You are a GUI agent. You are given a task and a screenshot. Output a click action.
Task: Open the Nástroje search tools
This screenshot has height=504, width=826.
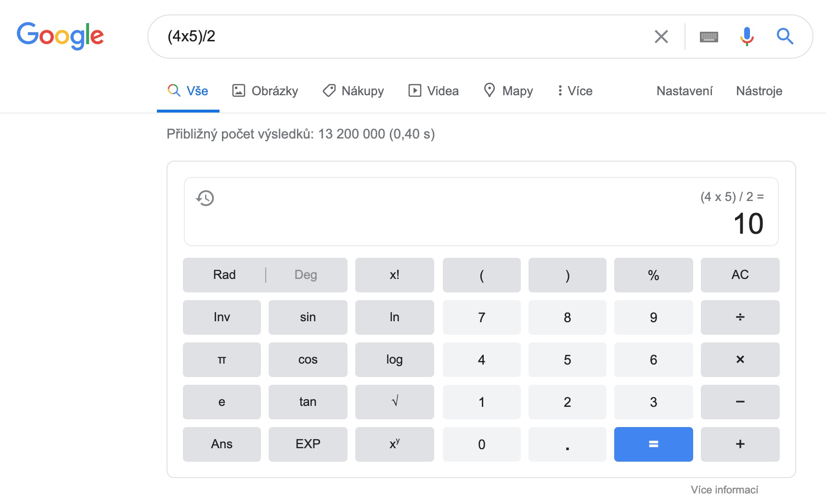(759, 91)
